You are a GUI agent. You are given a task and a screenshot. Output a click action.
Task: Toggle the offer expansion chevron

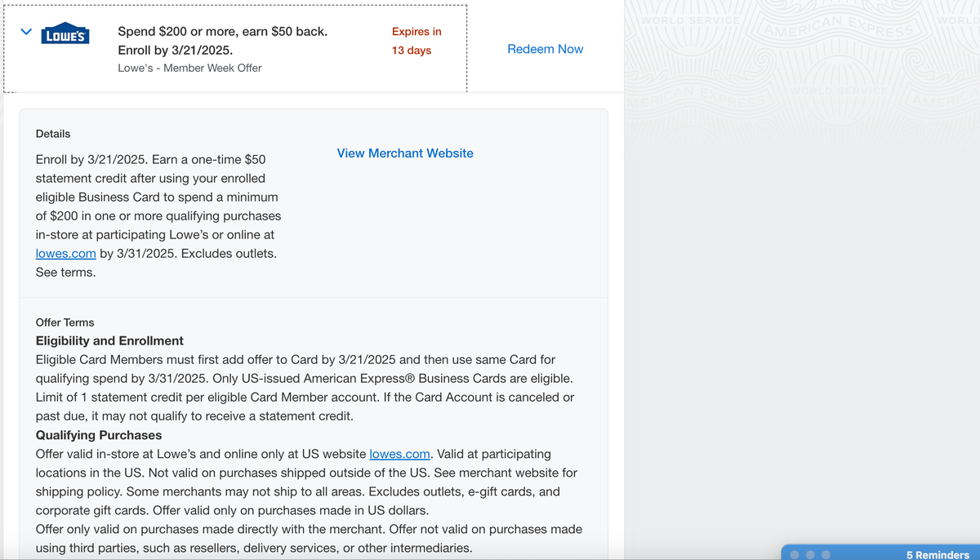tap(25, 31)
